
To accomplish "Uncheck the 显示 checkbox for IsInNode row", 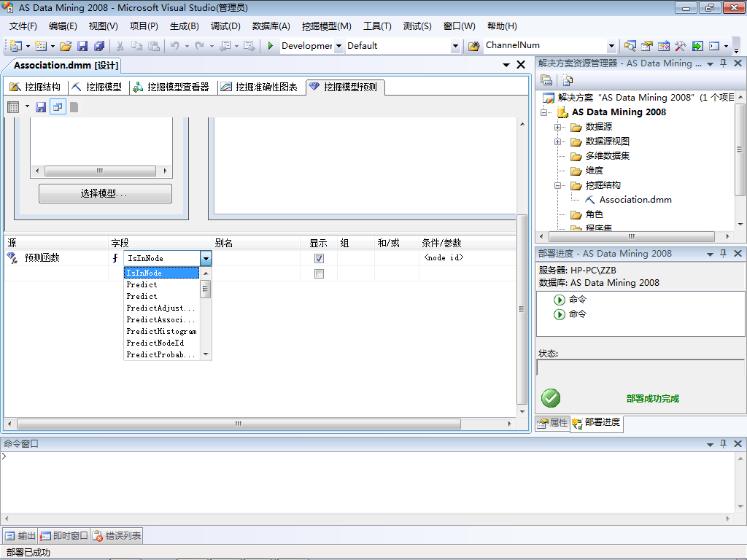I will tap(320, 259).
